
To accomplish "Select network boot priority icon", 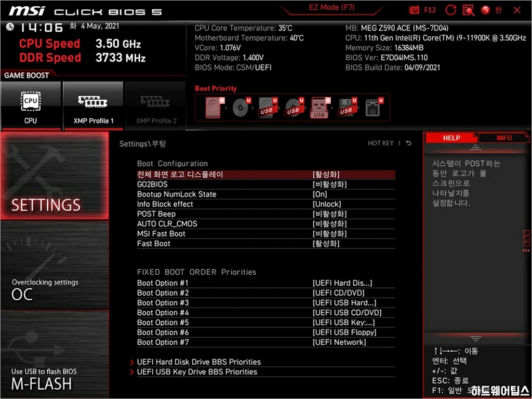I will tap(374, 108).
